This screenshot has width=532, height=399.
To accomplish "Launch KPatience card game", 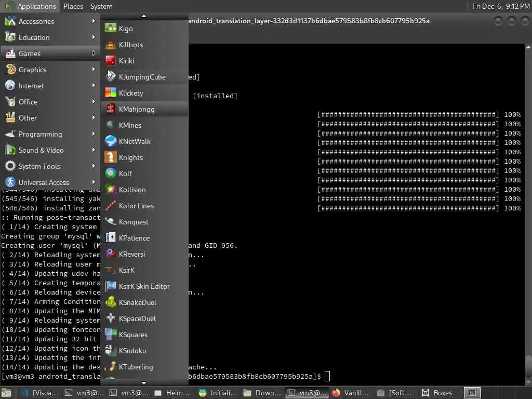I will point(144,238).
